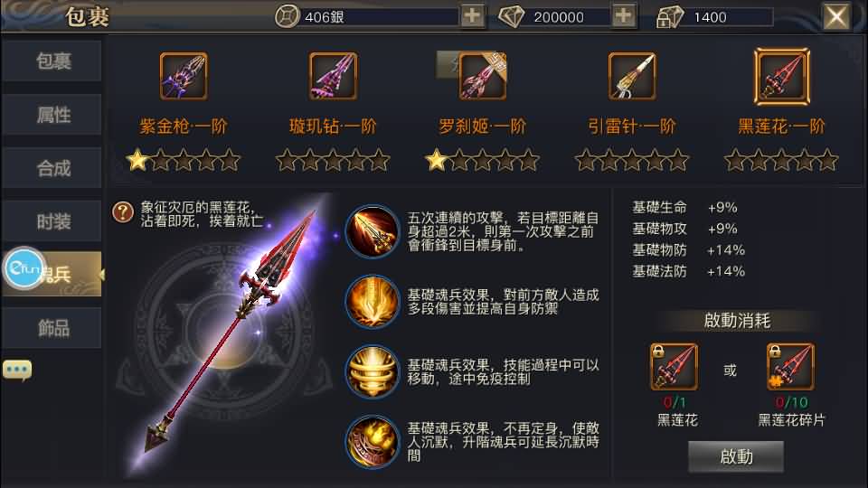868x488 pixels.
Task: Select the 璇玑钻 weapon icon
Action: click(x=334, y=76)
